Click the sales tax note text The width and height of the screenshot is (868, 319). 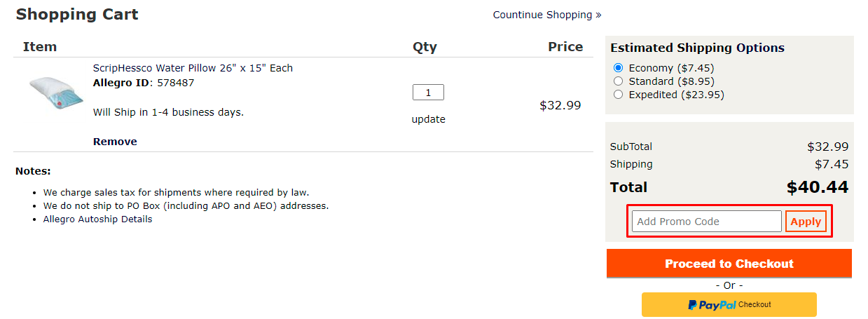point(176,192)
